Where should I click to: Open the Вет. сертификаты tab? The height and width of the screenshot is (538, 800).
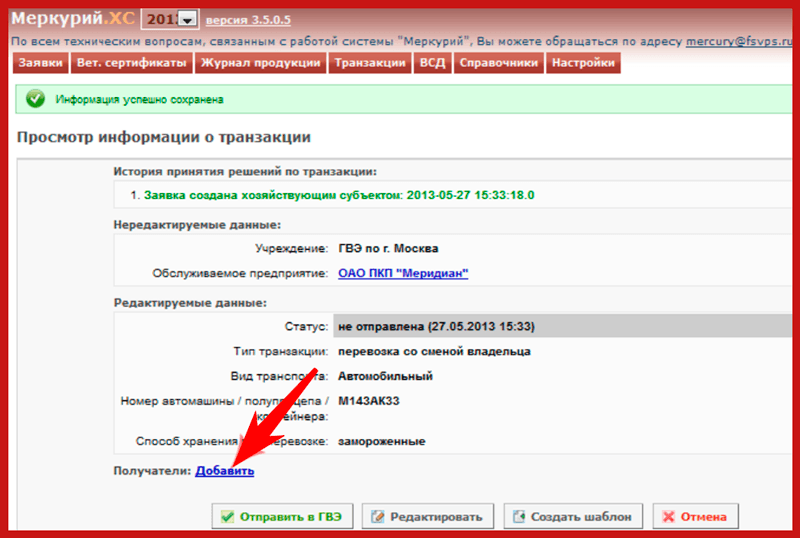[132, 63]
